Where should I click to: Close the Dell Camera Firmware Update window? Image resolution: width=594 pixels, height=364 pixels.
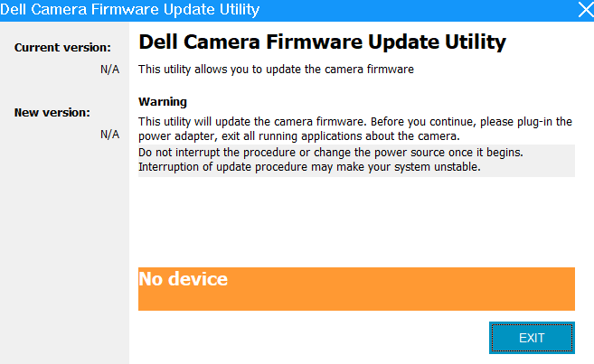click(586, 10)
